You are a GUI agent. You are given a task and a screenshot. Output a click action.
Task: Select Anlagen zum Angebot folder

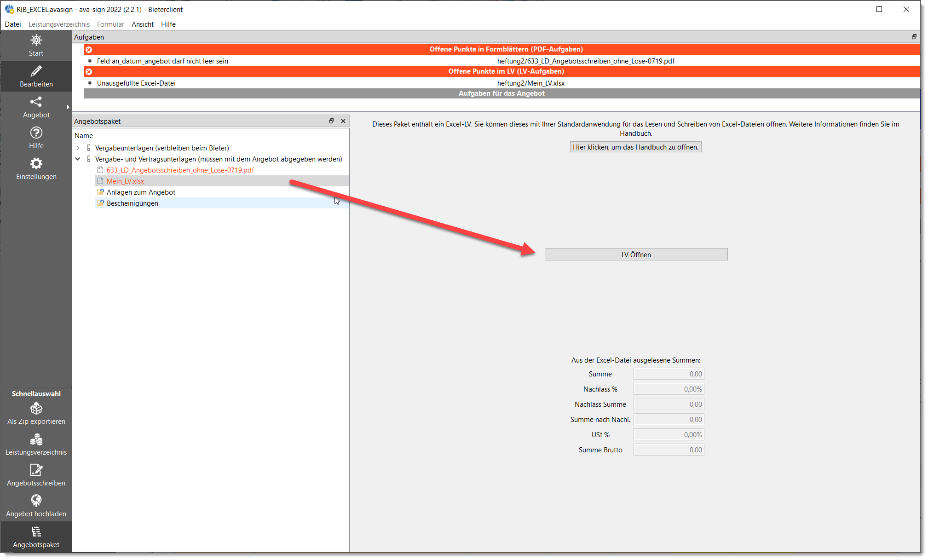(x=141, y=192)
